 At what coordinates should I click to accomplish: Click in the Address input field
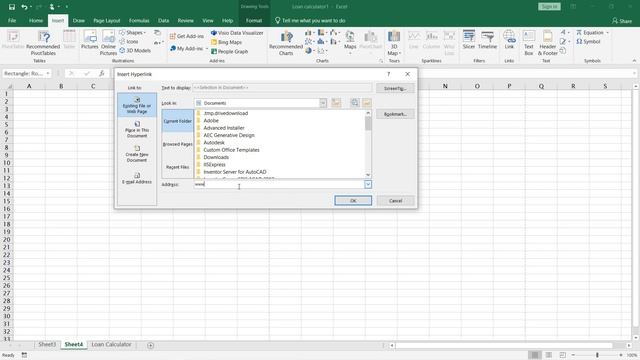click(x=279, y=184)
